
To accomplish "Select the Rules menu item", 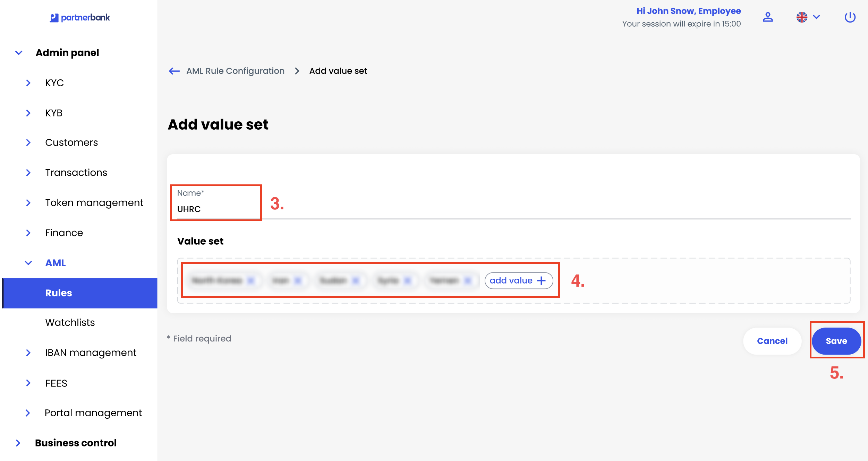I will click(59, 293).
